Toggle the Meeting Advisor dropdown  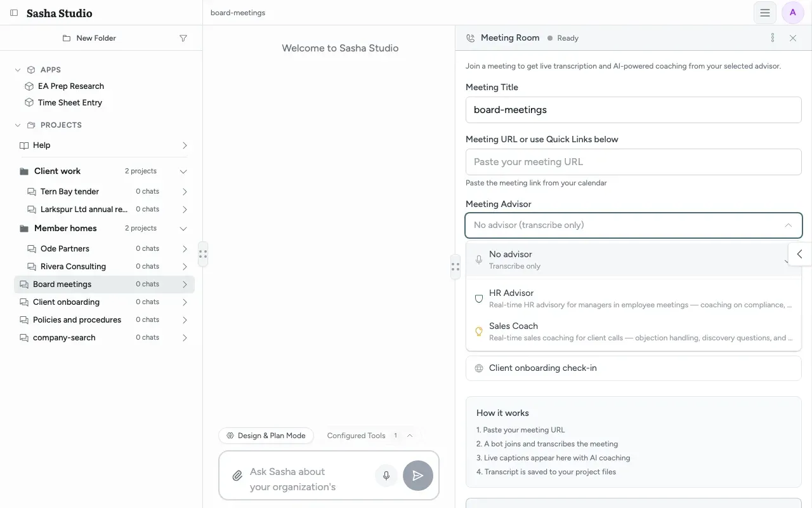tap(634, 225)
